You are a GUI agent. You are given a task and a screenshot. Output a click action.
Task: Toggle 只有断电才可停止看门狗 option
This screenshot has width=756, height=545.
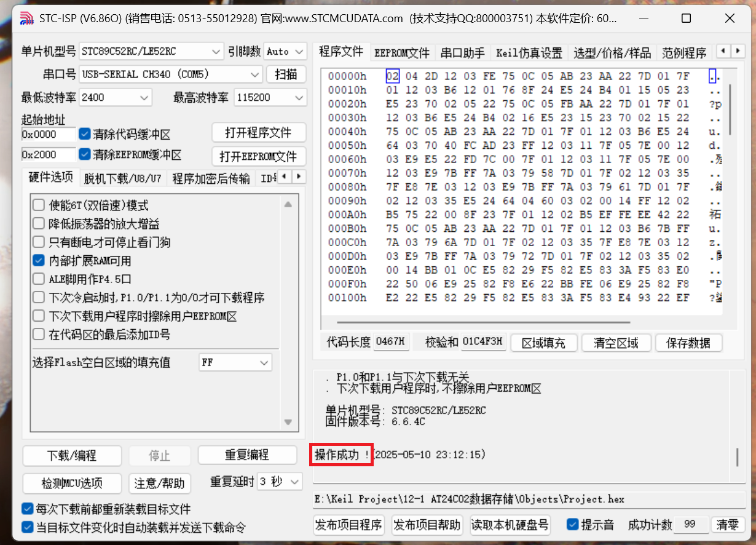(39, 242)
